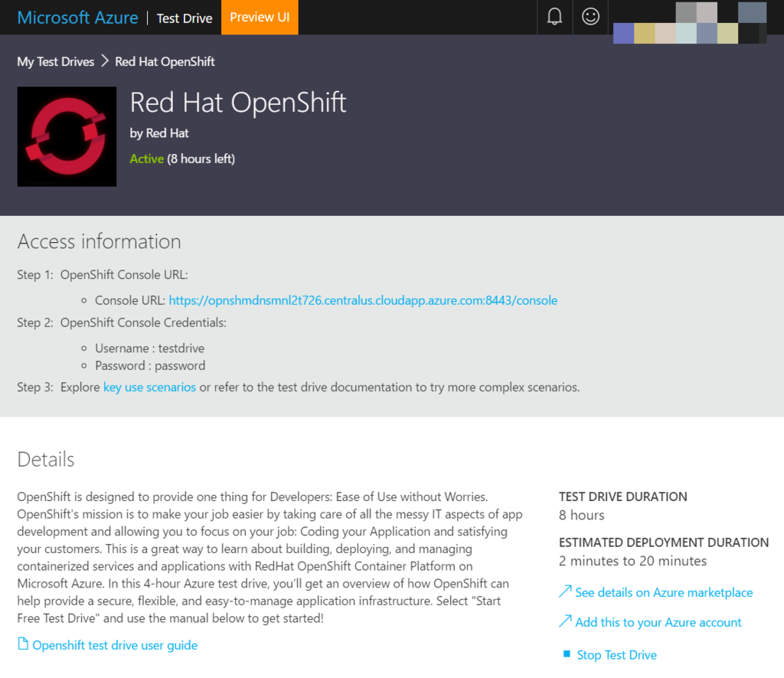This screenshot has width=784, height=678.
Task: Click the '2 minutes to 20 minutes' value
Action: (632, 561)
